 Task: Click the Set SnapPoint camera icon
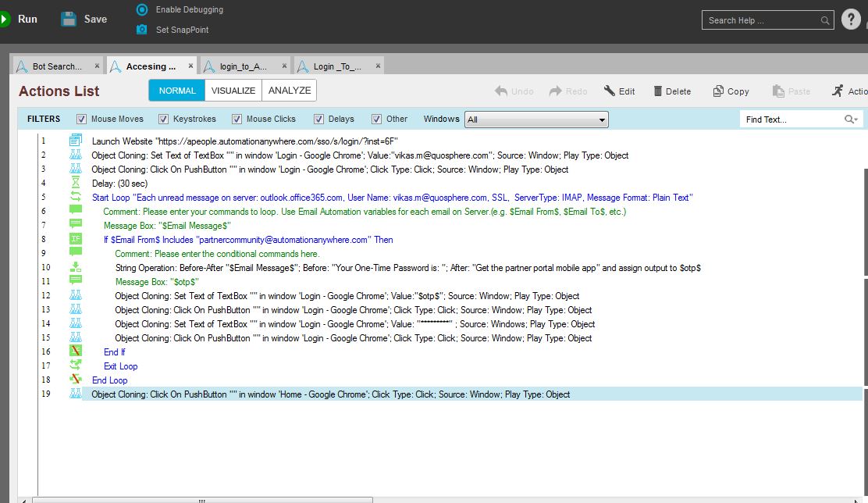click(x=141, y=30)
